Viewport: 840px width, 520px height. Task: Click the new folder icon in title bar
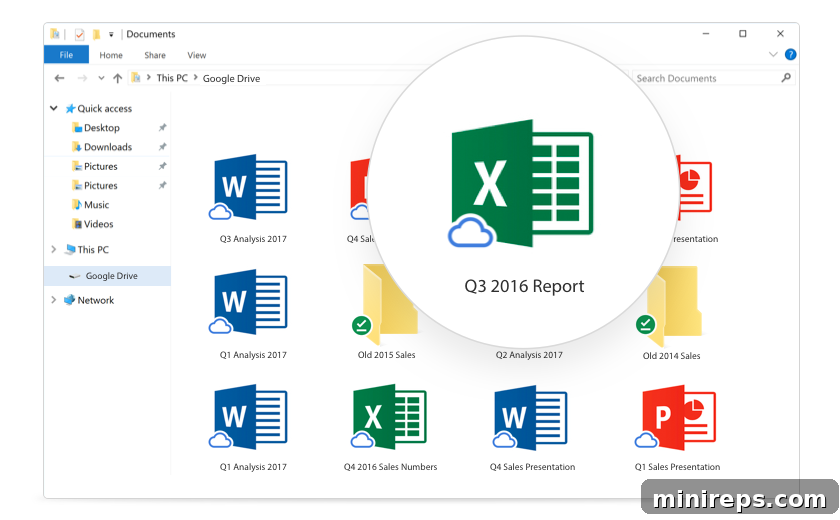(96, 34)
